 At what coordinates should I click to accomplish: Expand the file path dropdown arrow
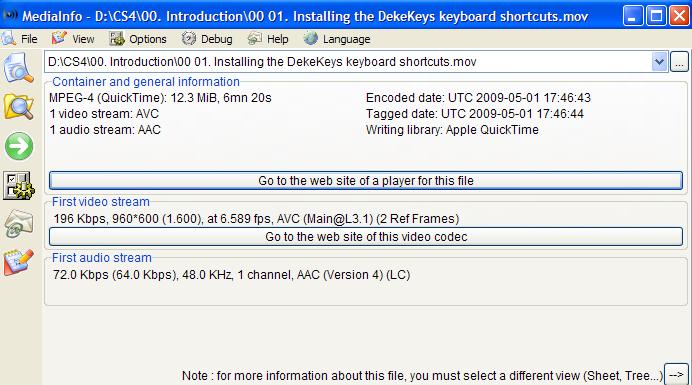[x=659, y=62]
